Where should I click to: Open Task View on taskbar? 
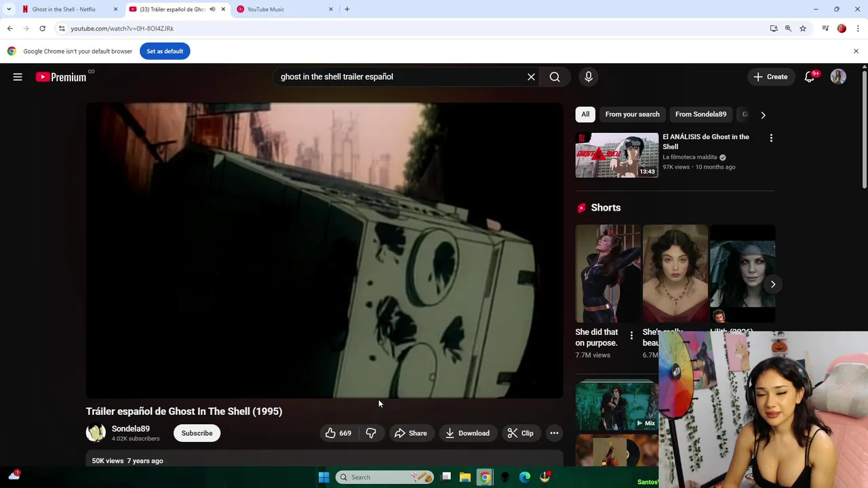click(446, 477)
